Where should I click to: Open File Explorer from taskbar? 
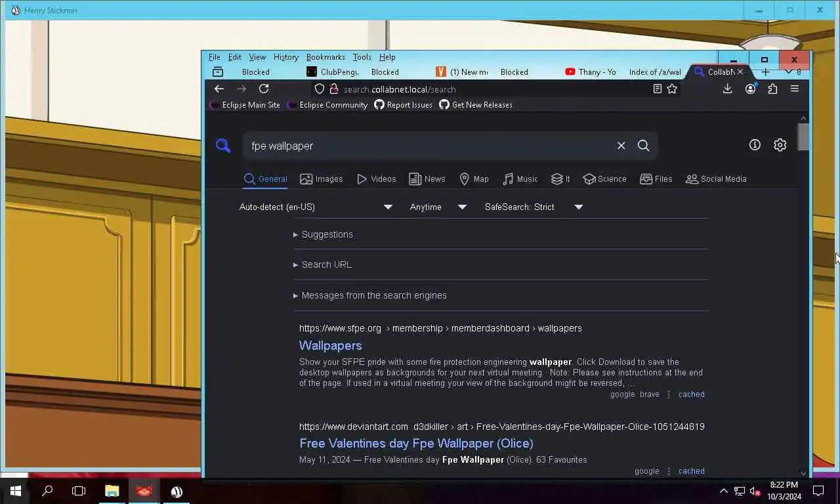pos(112,491)
